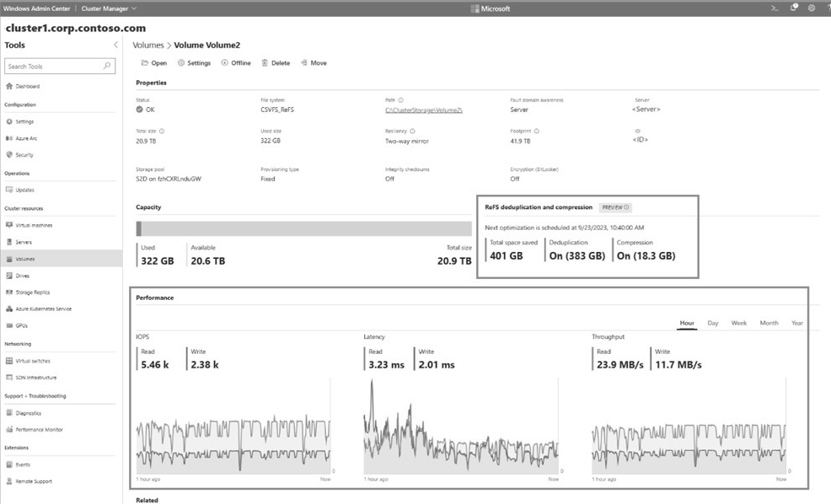Open GPUs in sidebar
831x504 pixels.
pos(17,325)
